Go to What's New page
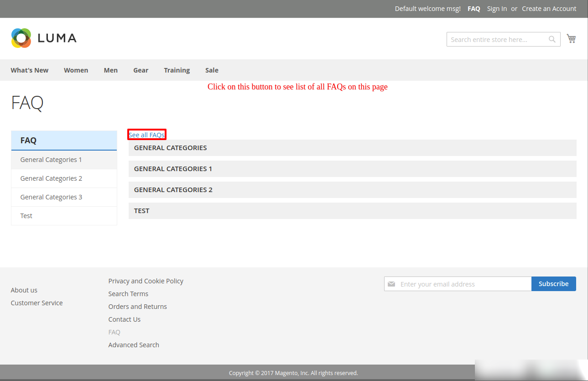This screenshot has height=381, width=588. pyautogui.click(x=30, y=70)
